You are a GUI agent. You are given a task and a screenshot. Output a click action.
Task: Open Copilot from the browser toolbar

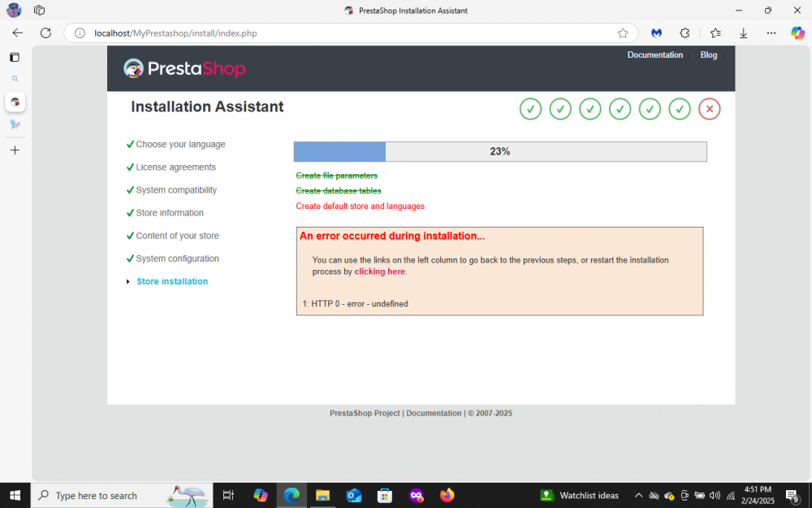click(798, 33)
